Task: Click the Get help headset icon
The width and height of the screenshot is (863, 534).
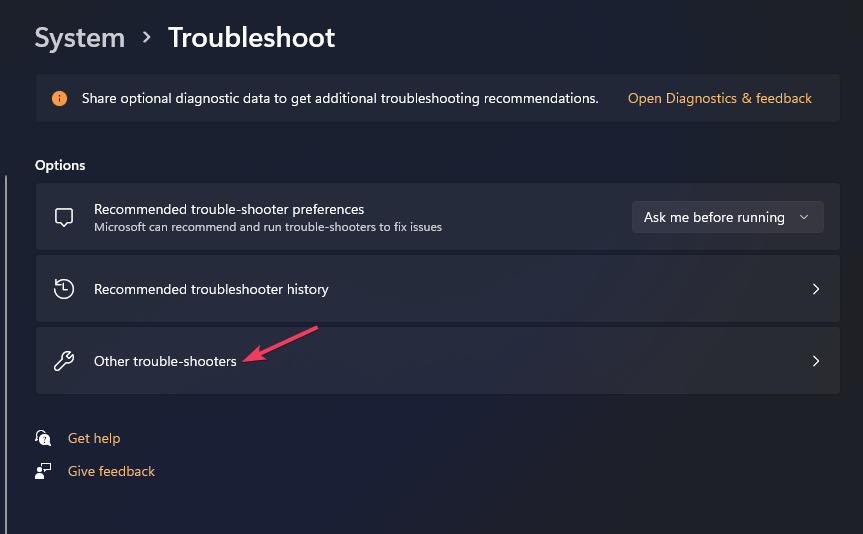Action: pyautogui.click(x=43, y=438)
